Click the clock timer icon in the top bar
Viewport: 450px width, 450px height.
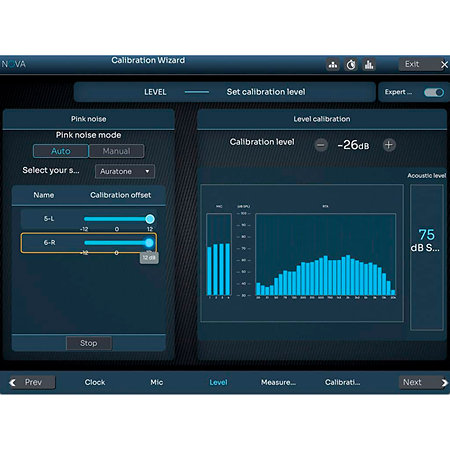pos(351,65)
